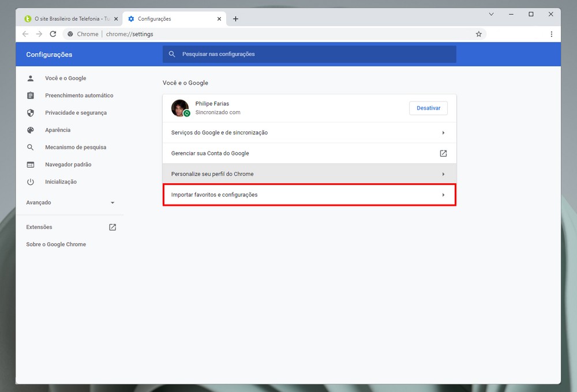Click the Inicialização power icon
Viewport: 577px width, 392px height.
[x=31, y=182]
